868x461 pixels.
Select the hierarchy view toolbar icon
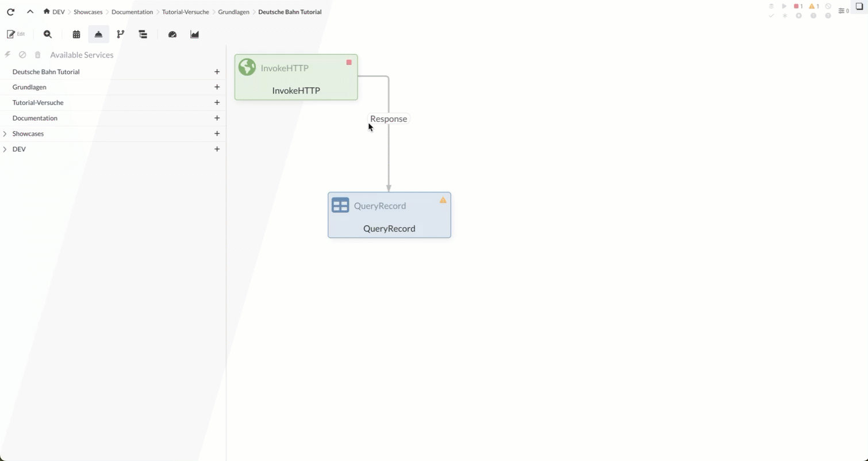pos(143,34)
